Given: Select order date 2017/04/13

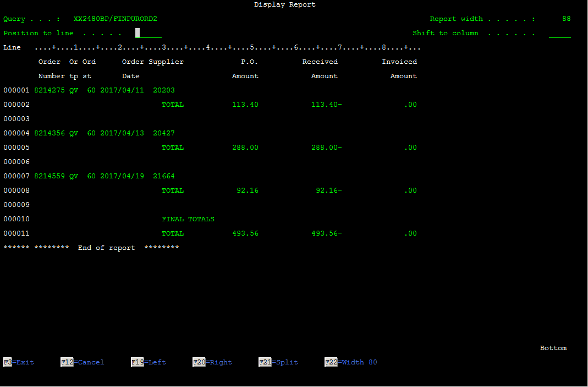Looking at the screenshot, I should pos(122,133).
